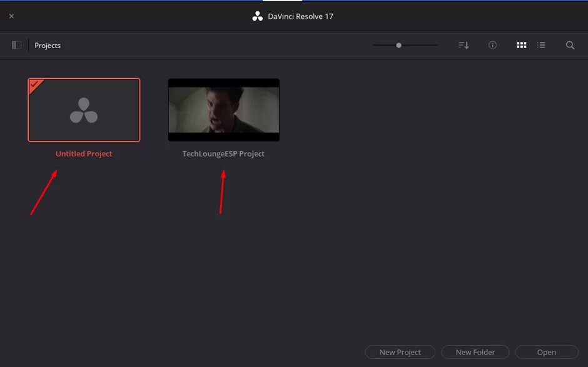Create a project with New Project button
Screen dimensions: 588x367
pyautogui.click(x=400, y=352)
